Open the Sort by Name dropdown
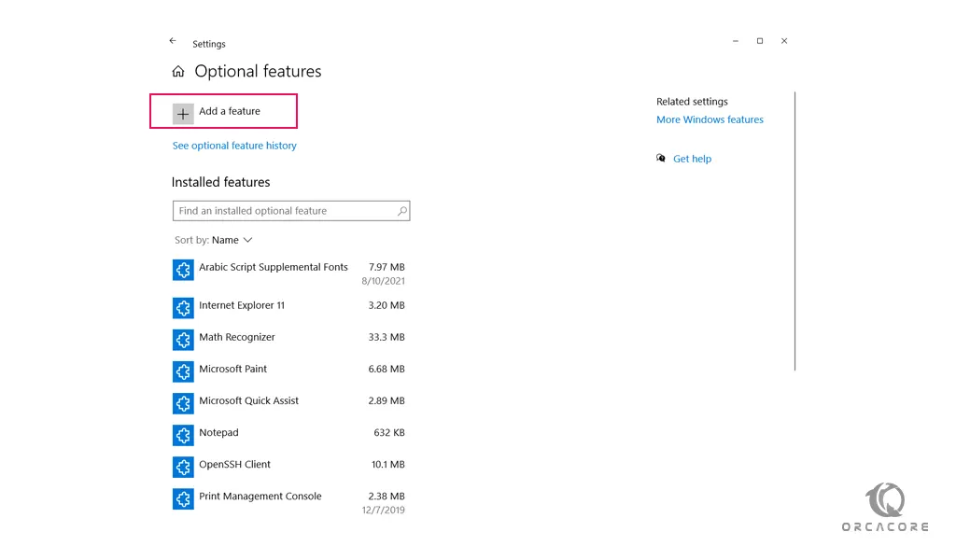 [232, 240]
